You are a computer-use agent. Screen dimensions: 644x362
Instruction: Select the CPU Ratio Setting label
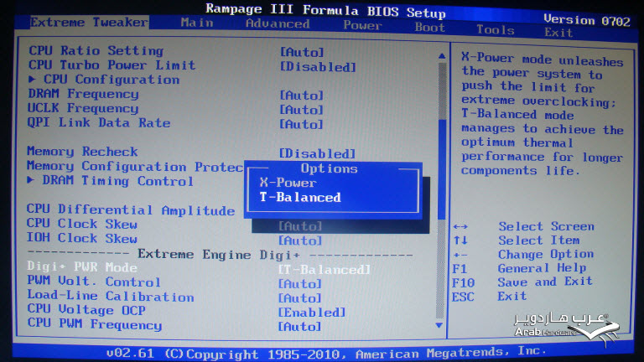point(96,50)
